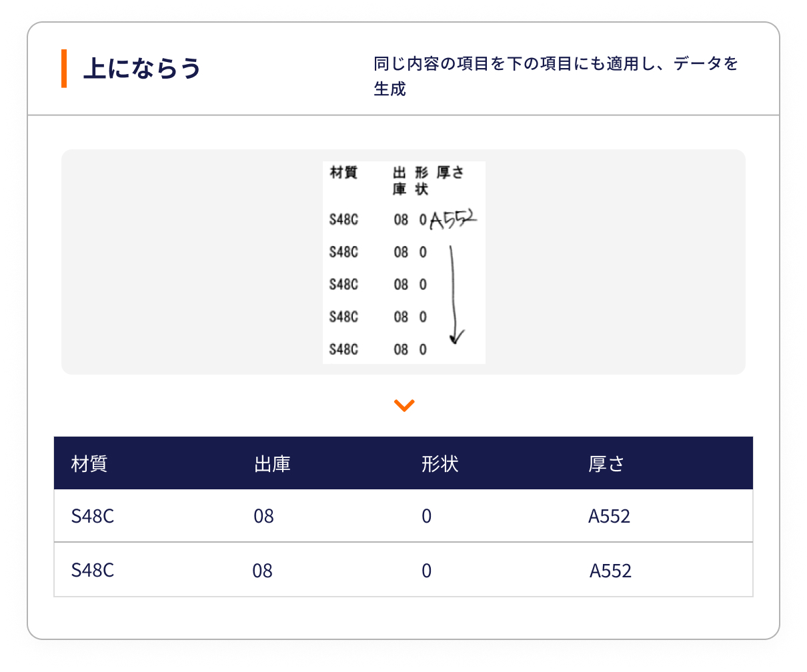Select the S48C cell in the second result row
This screenshot has width=807, height=672.
93,571
